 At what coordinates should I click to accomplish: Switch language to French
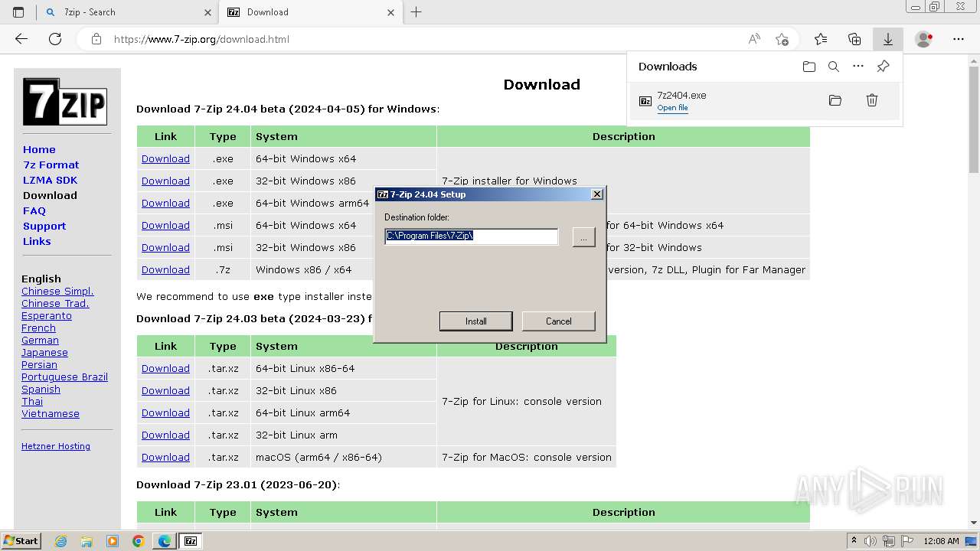pos(38,328)
